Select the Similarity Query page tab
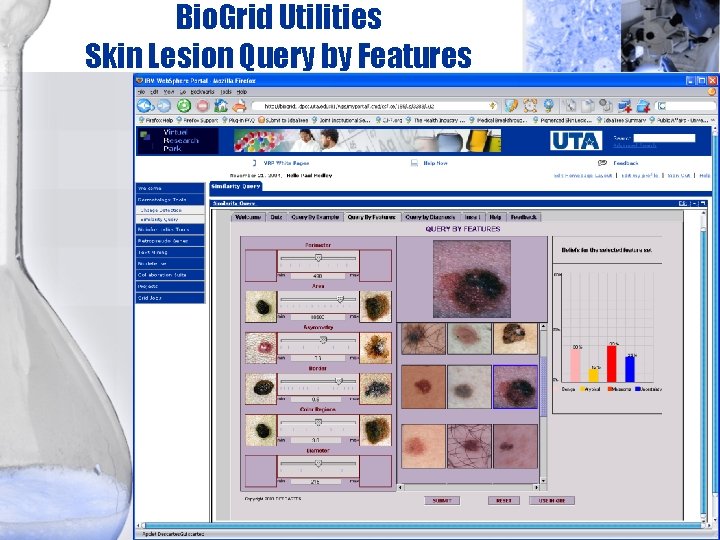This screenshot has height=540, width=720. click(x=236, y=186)
